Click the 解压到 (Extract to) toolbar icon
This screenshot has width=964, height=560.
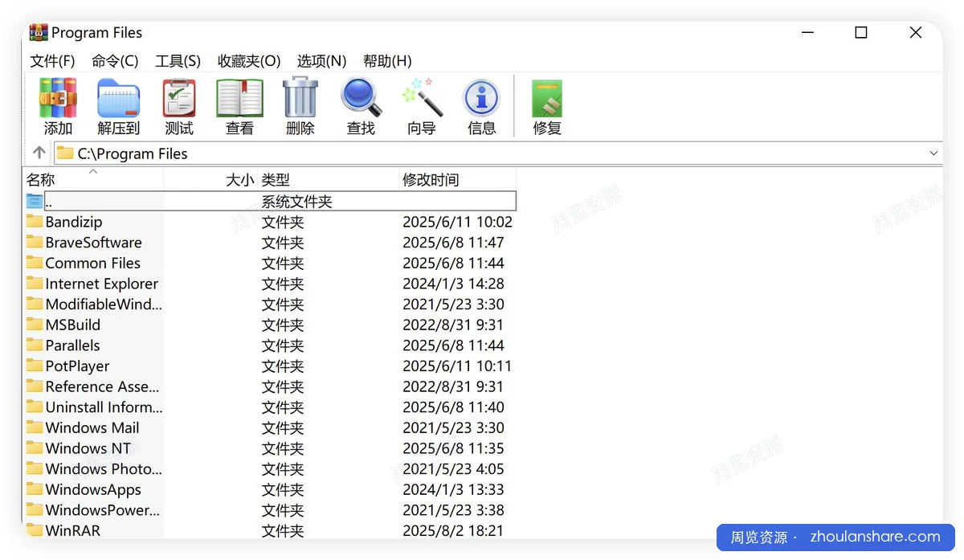pos(119,98)
